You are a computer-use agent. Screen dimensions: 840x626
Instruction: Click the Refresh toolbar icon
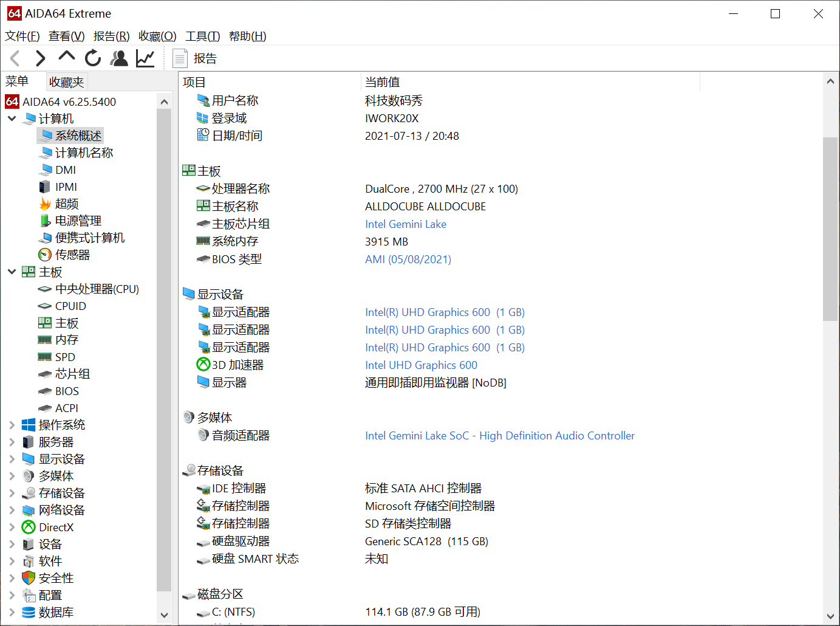pos(93,58)
